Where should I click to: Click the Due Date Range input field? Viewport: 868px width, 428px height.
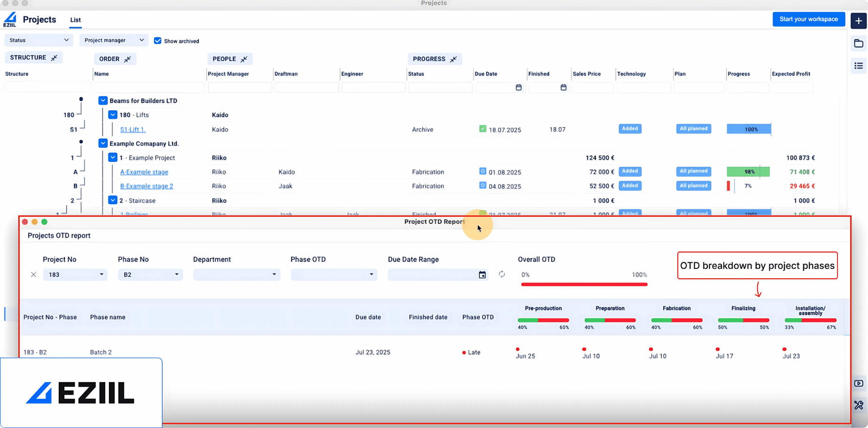point(438,275)
